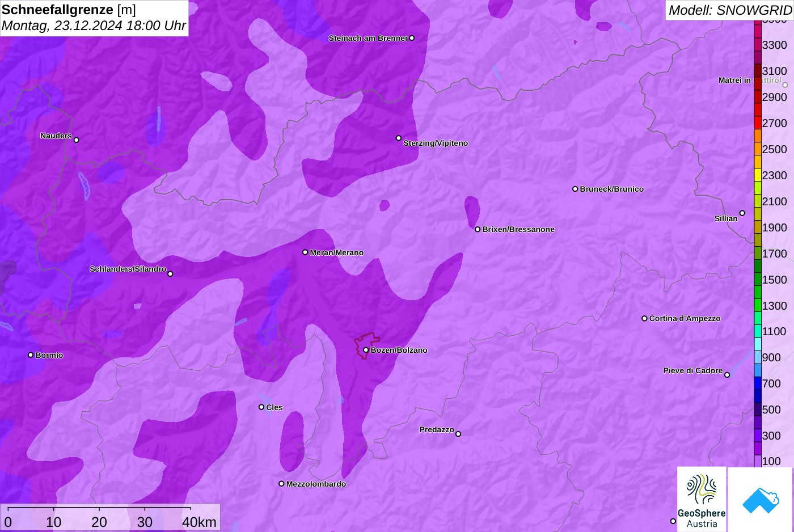Click the Brixen/Bressanone location marker

478,229
